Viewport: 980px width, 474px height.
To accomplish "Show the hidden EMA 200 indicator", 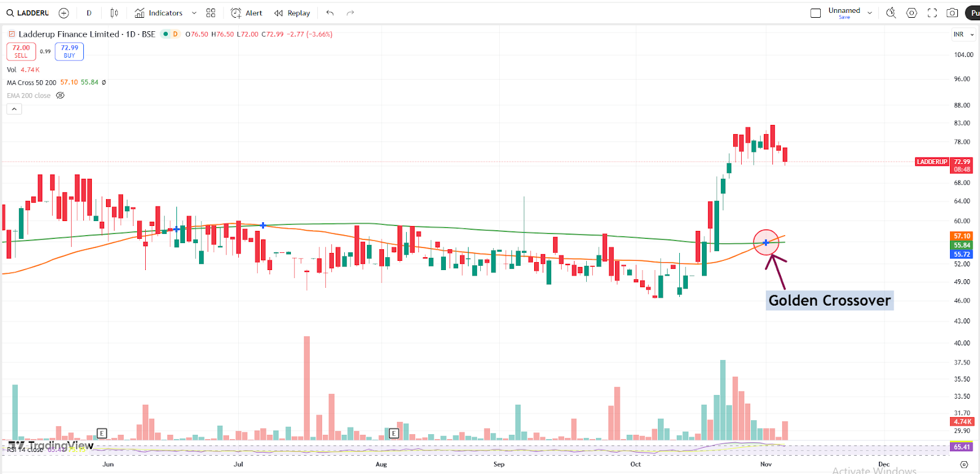I will [60, 96].
